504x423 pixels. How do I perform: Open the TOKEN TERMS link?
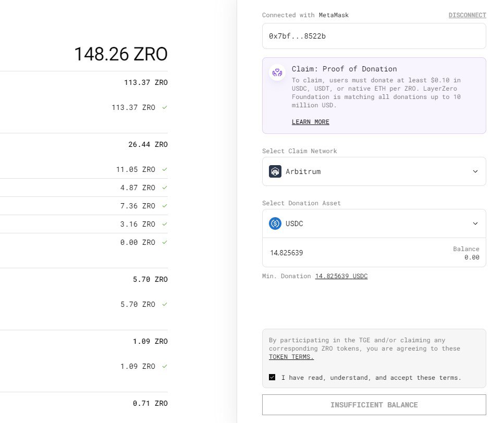[x=291, y=357]
